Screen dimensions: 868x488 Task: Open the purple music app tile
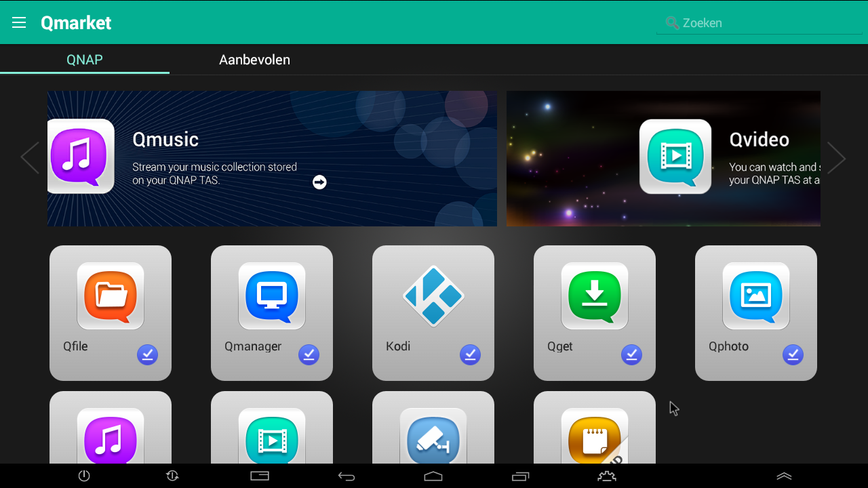(x=111, y=428)
